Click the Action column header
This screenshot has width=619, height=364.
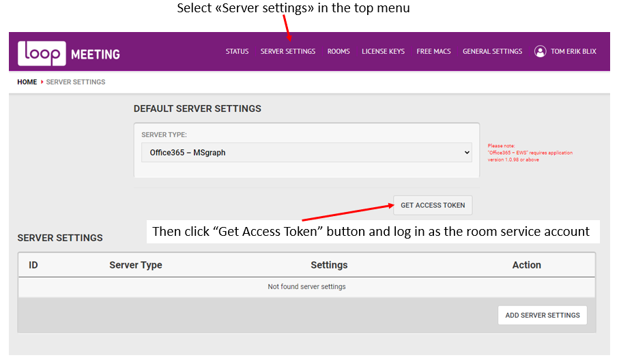click(527, 265)
